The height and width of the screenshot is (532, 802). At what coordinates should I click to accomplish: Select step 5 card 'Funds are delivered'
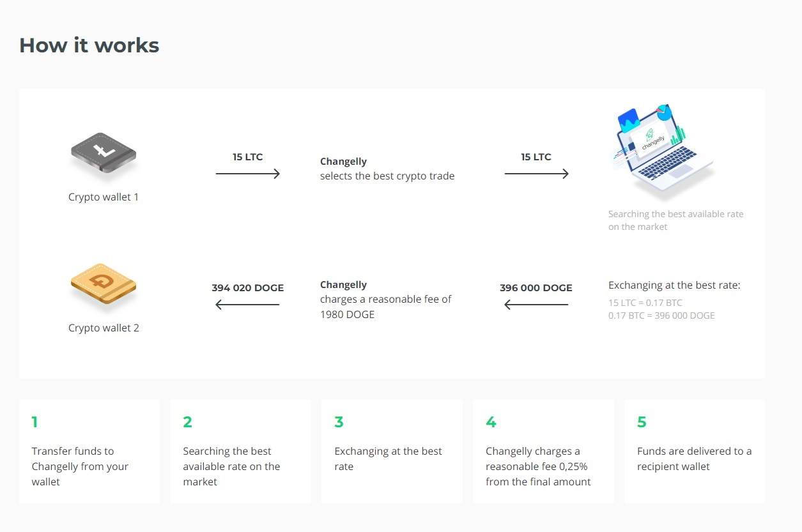tap(695, 451)
